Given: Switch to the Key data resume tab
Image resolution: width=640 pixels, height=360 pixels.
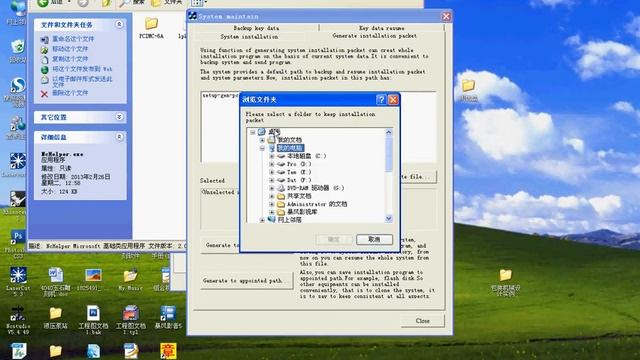Looking at the screenshot, I should (382, 28).
